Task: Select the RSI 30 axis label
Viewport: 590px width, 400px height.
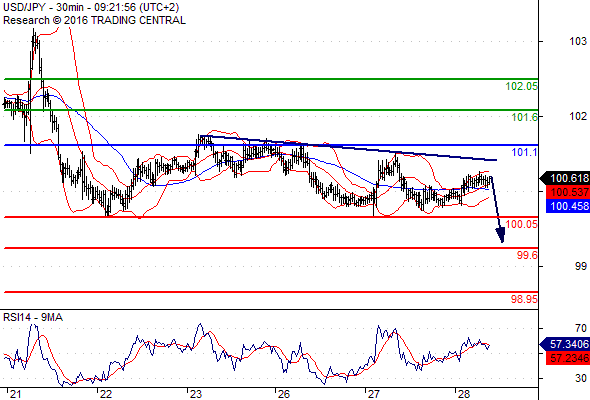Action: (x=581, y=378)
